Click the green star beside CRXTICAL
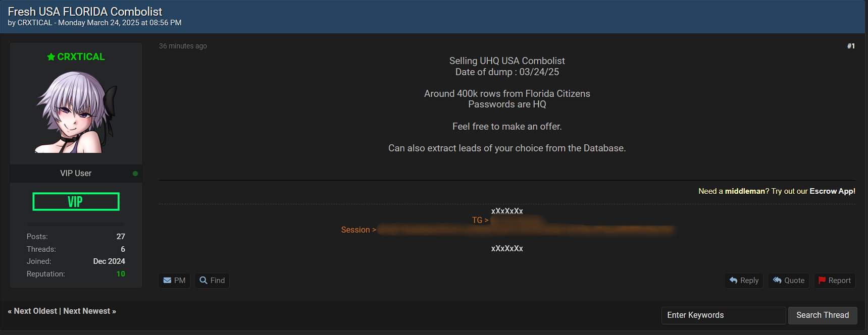The height and width of the screenshot is (335, 868). 51,57
